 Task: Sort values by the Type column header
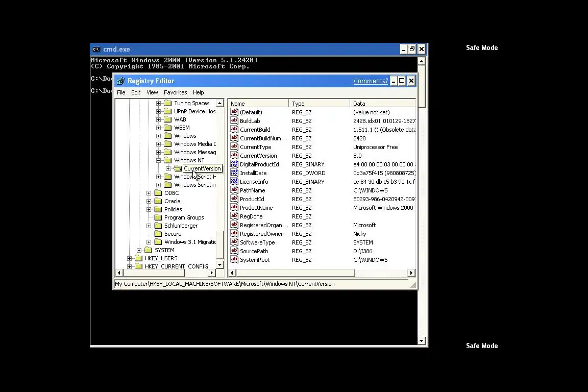tap(320, 104)
